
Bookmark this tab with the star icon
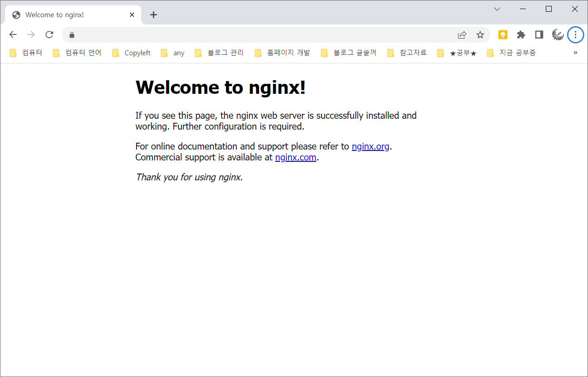480,35
